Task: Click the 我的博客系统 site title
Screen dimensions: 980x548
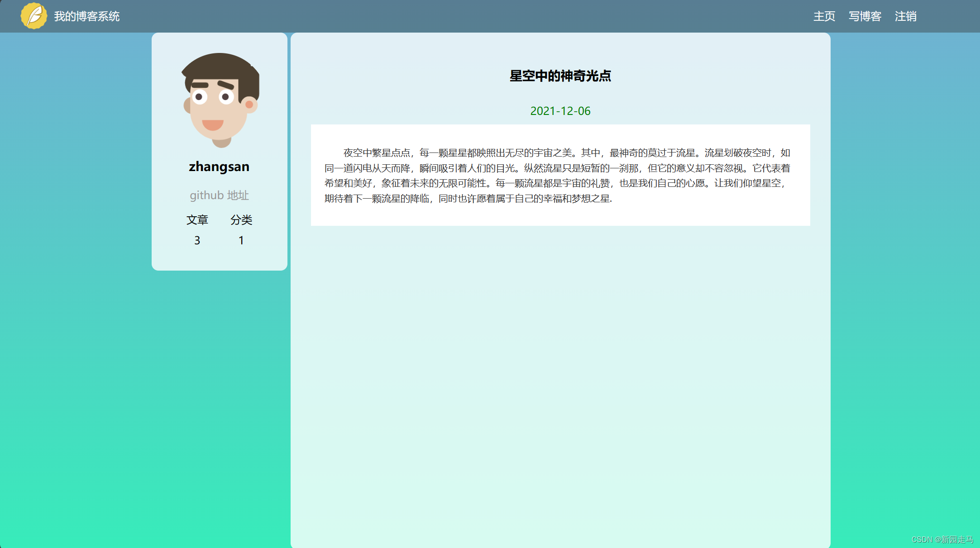Action: point(86,16)
